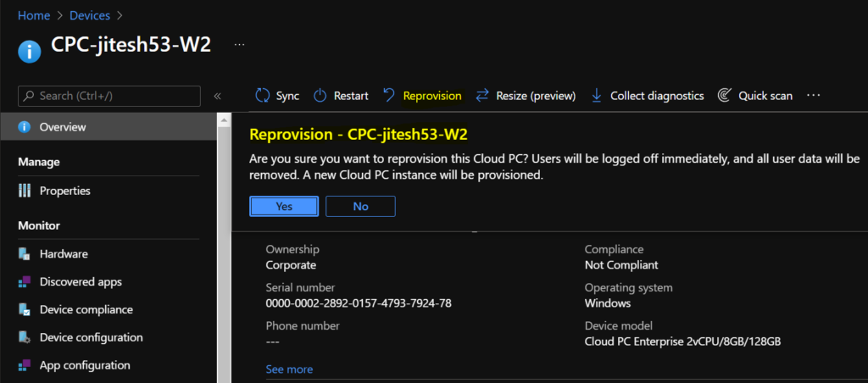Click the Overview info icon in sidebar
Image resolution: width=868 pixels, height=383 pixels.
pos(24,127)
